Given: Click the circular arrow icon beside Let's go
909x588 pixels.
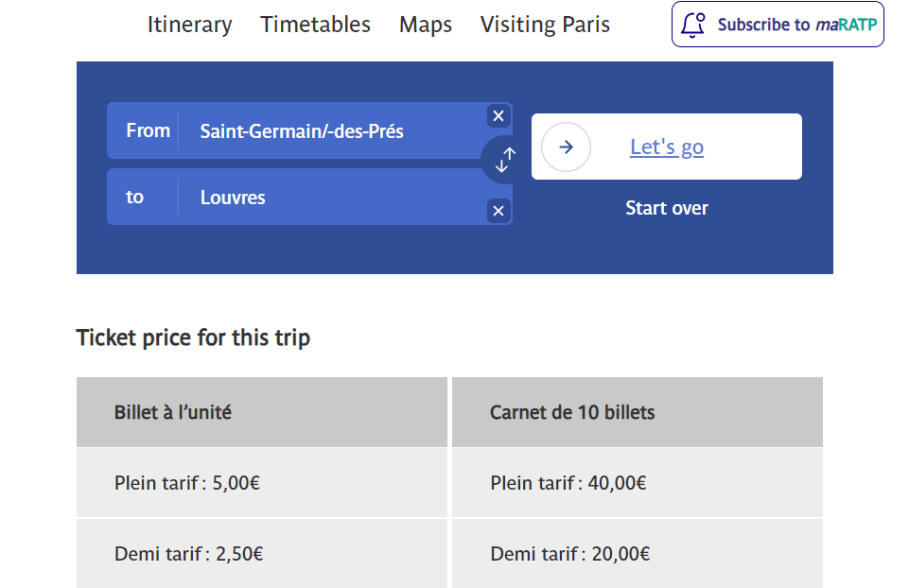Looking at the screenshot, I should 566,147.
